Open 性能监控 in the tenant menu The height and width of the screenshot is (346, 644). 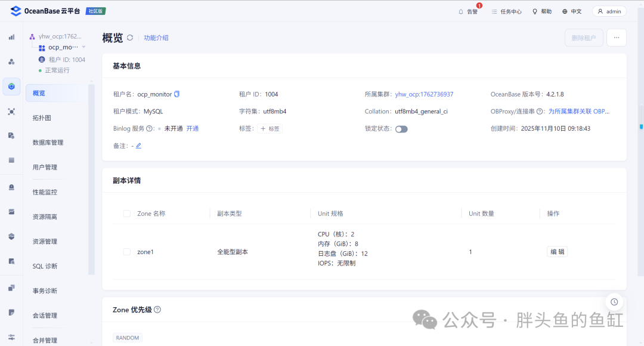click(x=45, y=192)
